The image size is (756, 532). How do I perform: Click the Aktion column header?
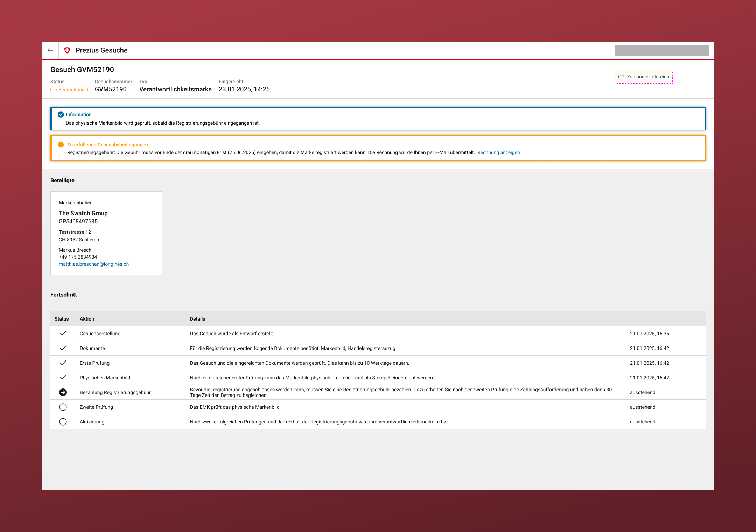pyautogui.click(x=87, y=319)
